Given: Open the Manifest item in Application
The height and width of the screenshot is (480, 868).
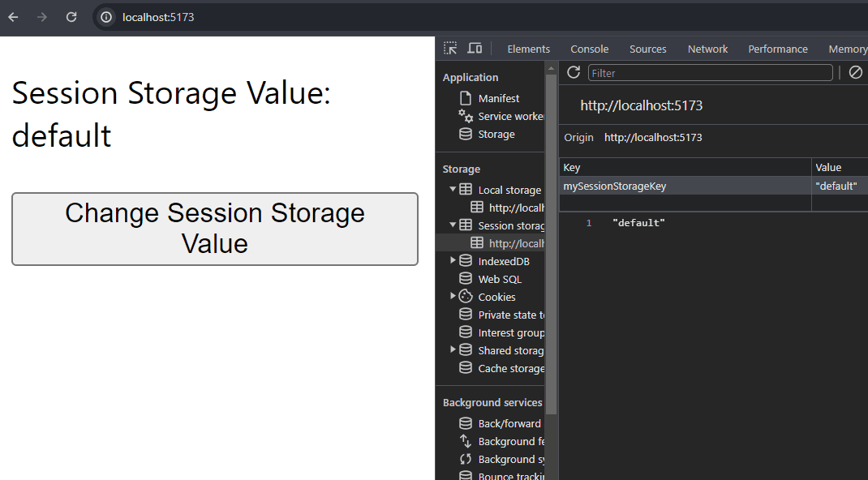Looking at the screenshot, I should (498, 98).
